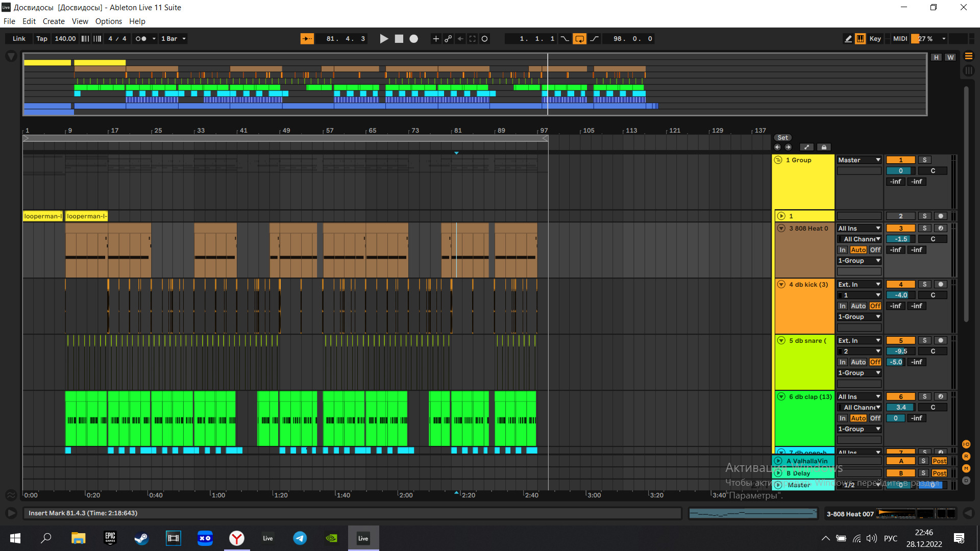The image size is (980, 551).
Task: Toggle the Computer MIDI Keyboard icon
Action: [x=861, y=39]
